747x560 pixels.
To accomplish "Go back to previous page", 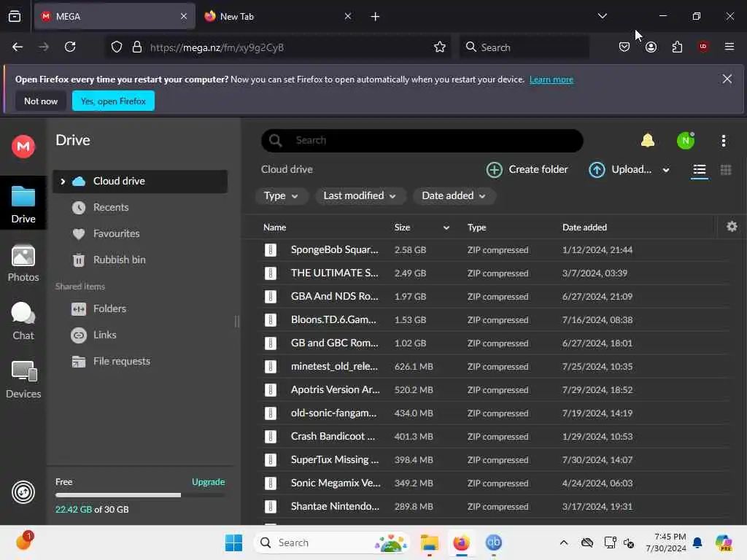I will coord(18,47).
